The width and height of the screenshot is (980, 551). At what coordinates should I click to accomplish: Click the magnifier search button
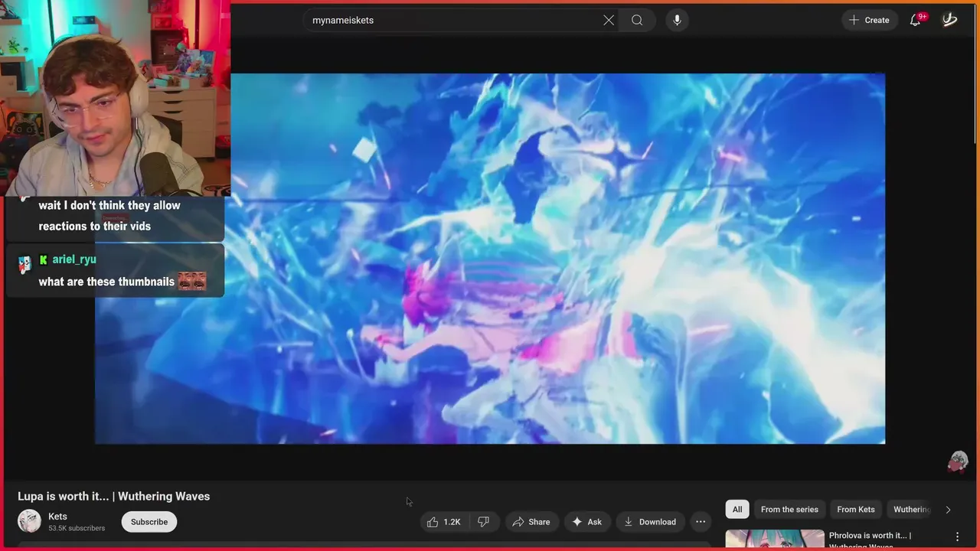pyautogui.click(x=637, y=20)
